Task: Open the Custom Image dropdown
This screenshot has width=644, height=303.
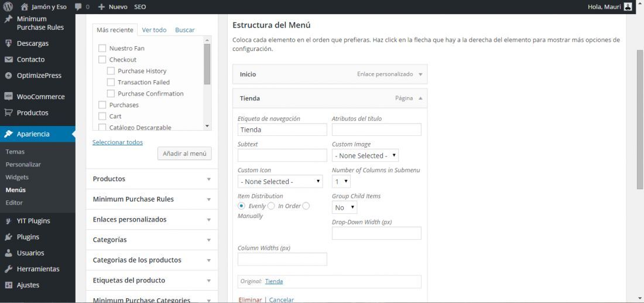Action: click(365, 155)
